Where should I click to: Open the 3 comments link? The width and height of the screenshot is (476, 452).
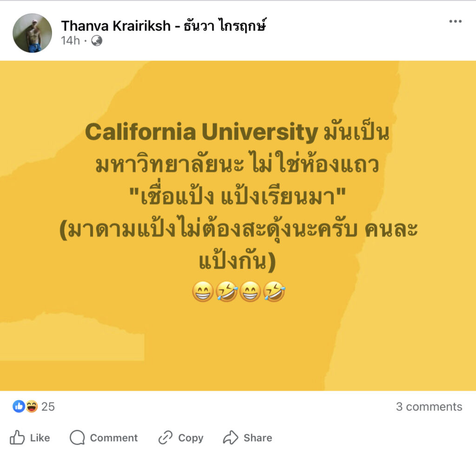coord(429,407)
